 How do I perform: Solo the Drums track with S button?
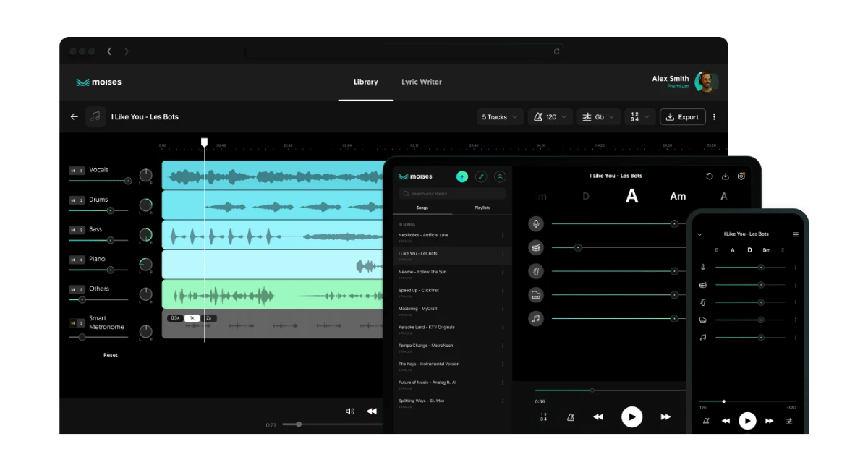tap(82, 200)
